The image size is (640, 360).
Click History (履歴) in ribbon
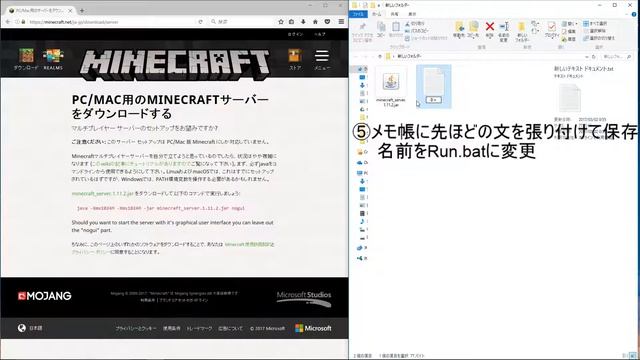pos(569,39)
